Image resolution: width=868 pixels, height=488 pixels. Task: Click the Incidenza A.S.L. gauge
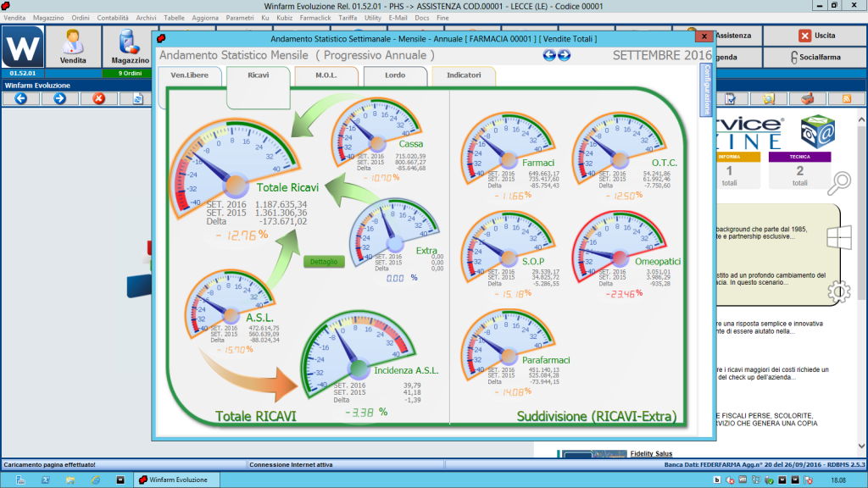point(357,354)
